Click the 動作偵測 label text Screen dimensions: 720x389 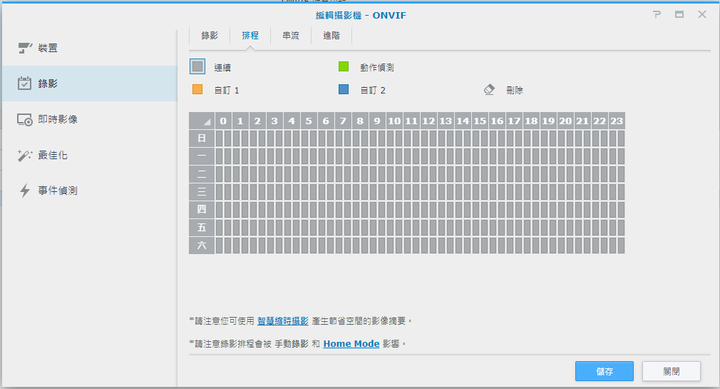[x=377, y=68]
